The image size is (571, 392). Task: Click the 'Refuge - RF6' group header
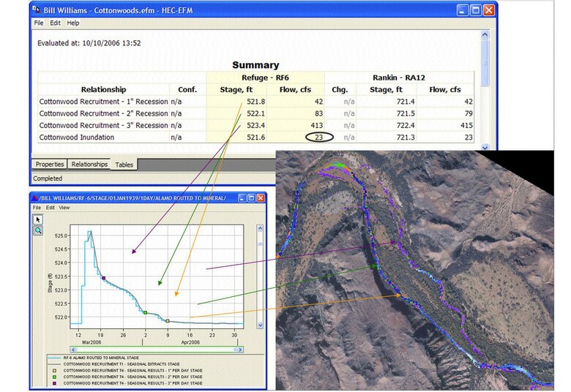pyautogui.click(x=265, y=78)
